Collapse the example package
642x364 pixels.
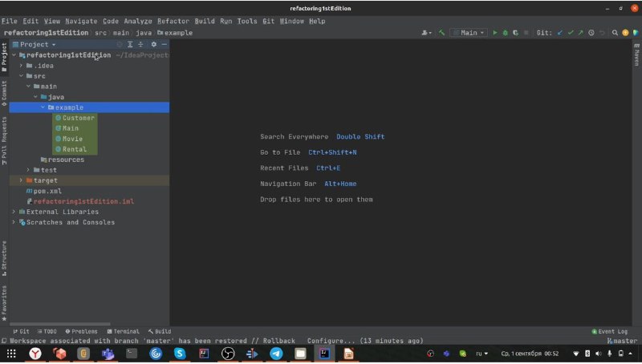click(x=43, y=107)
